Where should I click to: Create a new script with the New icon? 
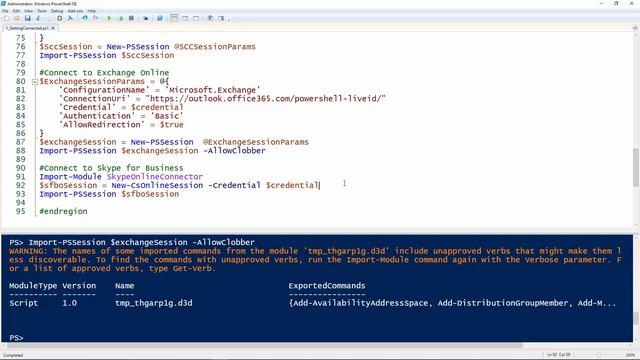[6, 18]
